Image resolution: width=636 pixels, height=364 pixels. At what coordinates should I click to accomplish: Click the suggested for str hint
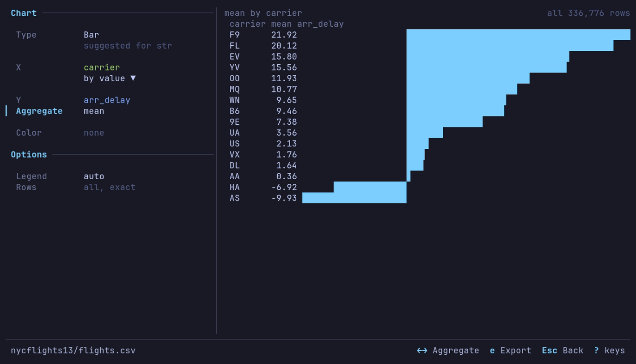click(128, 46)
